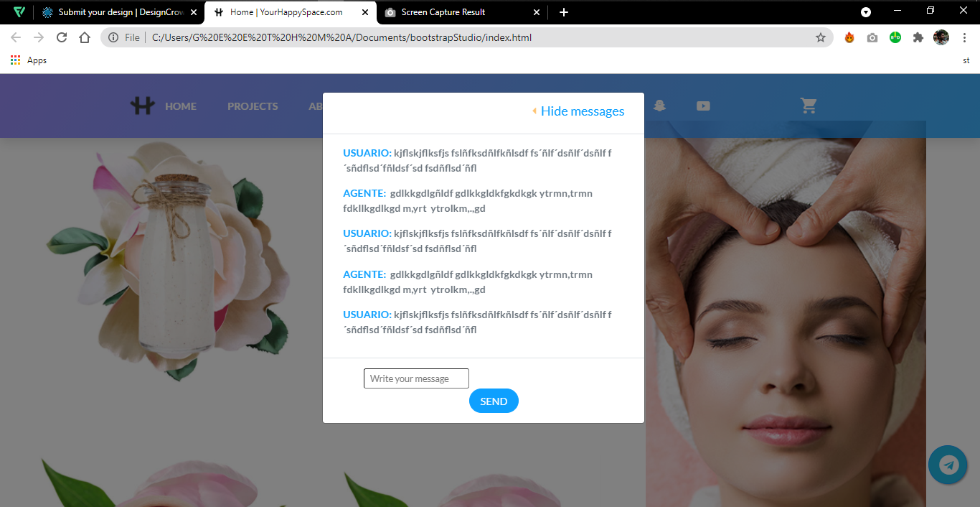Click the camera screenshot extension icon
Viewport: 980px width, 507px height.
click(872, 37)
